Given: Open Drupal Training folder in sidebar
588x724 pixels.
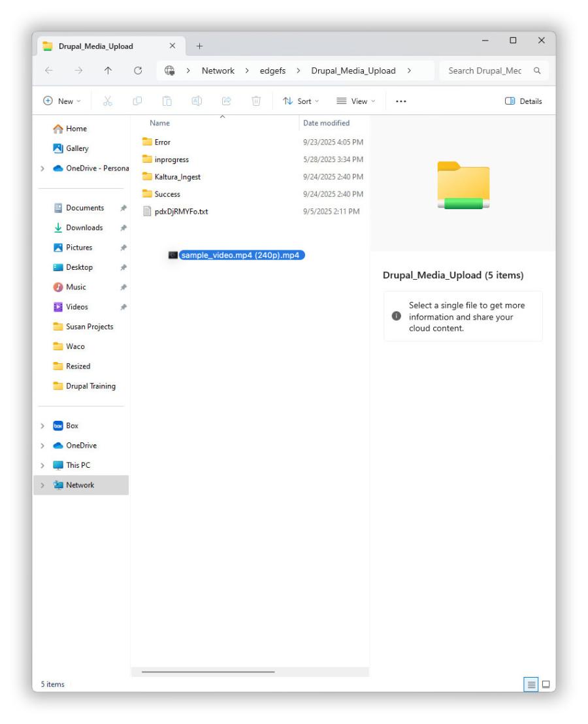Looking at the screenshot, I should pyautogui.click(x=90, y=386).
